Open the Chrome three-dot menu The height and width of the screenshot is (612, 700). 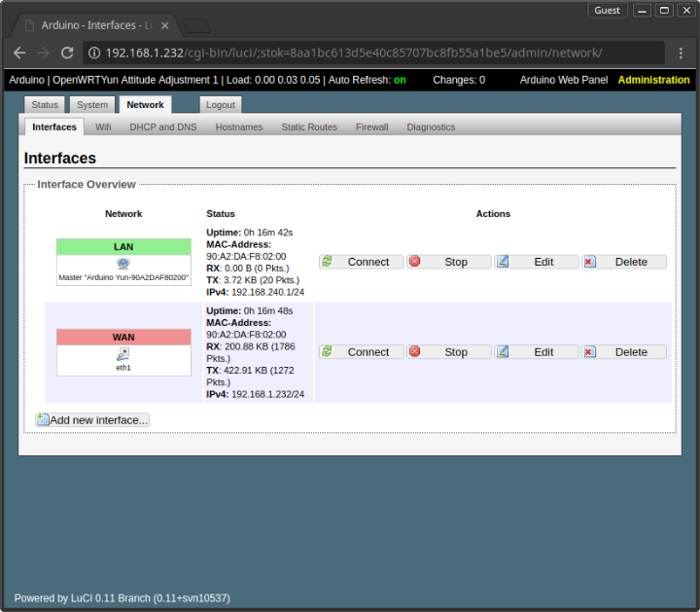pos(681,54)
